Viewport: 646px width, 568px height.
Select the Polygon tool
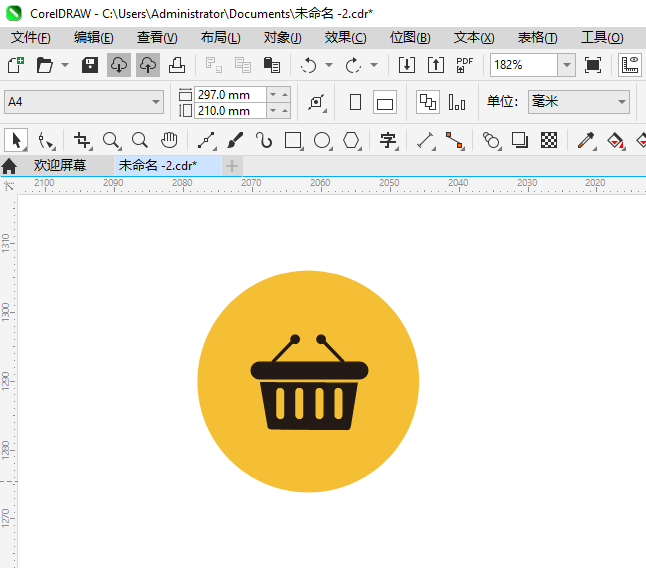point(351,140)
